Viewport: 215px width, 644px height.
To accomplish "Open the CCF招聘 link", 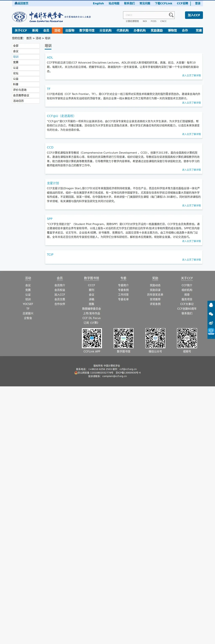I will (183, 3).
